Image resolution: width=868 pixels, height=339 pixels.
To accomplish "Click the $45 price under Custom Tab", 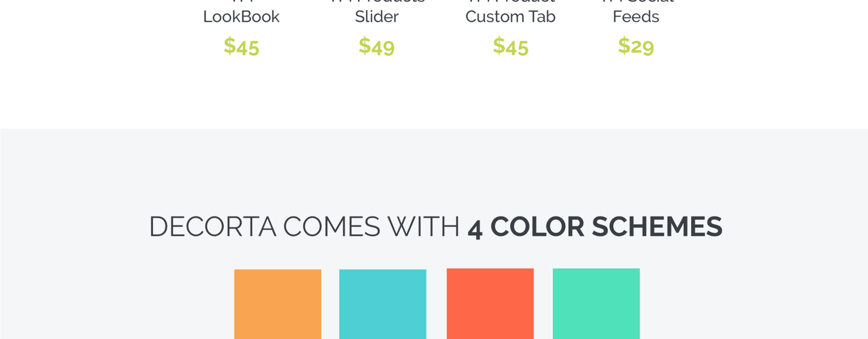I will coord(510,47).
